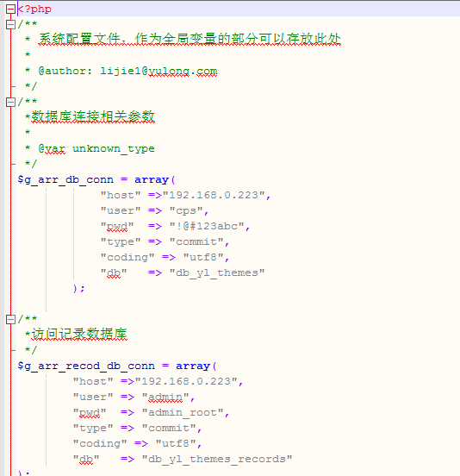The height and width of the screenshot is (476, 460).
Task: Collapse the 数据库连接相关参数 comment fold marker
Action: point(10,102)
